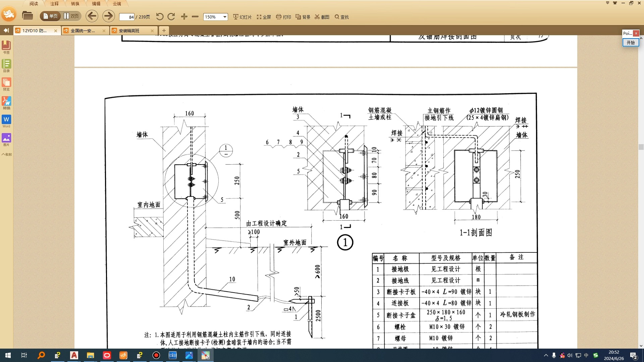Switch to double page (双页) view
644x362 pixels.
[x=71, y=16]
